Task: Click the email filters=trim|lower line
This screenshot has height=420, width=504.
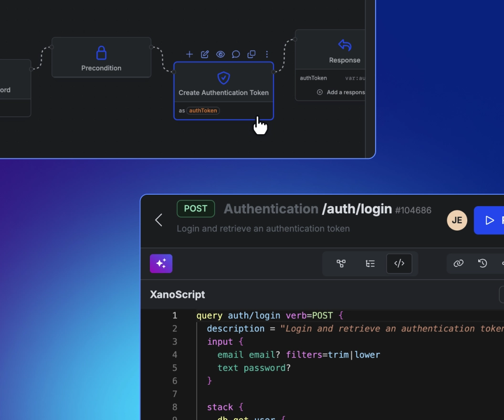Action: tap(299, 355)
